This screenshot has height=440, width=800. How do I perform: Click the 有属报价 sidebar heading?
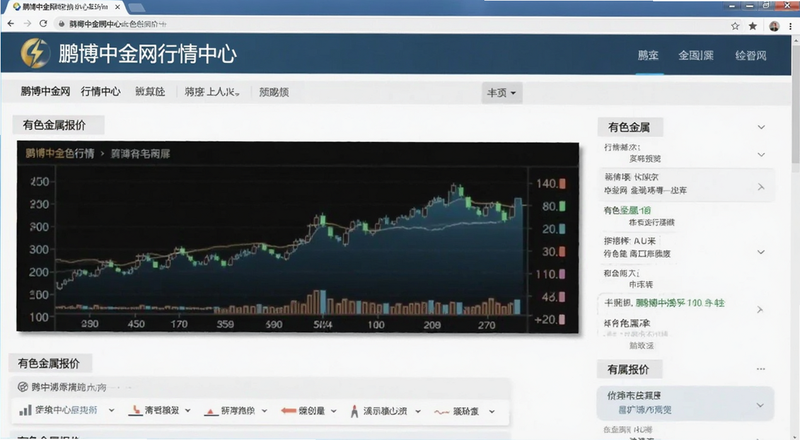[x=629, y=369]
